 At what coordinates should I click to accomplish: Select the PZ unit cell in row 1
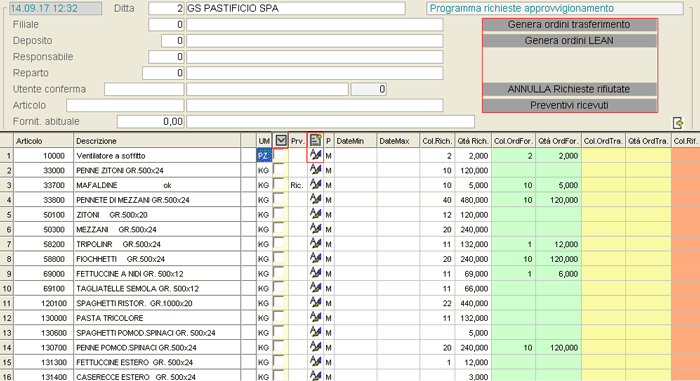[x=264, y=155]
